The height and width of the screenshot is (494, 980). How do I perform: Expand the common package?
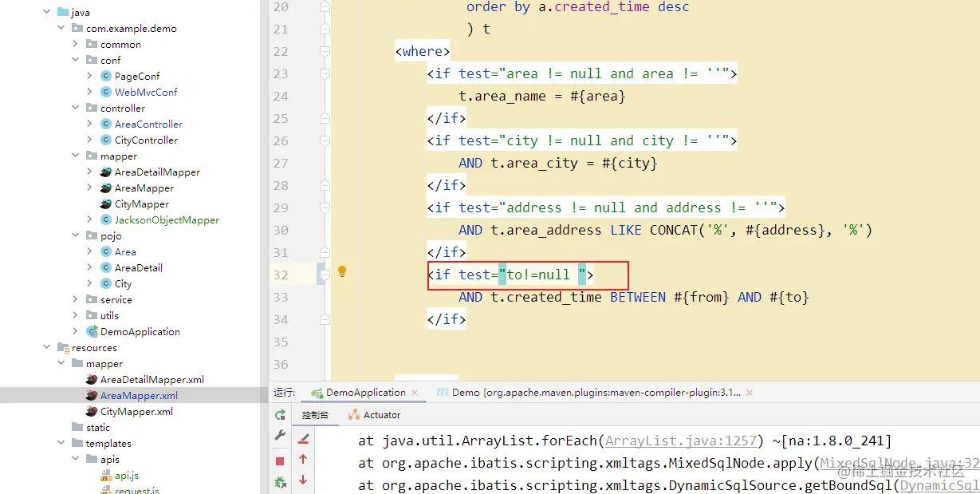[76, 45]
